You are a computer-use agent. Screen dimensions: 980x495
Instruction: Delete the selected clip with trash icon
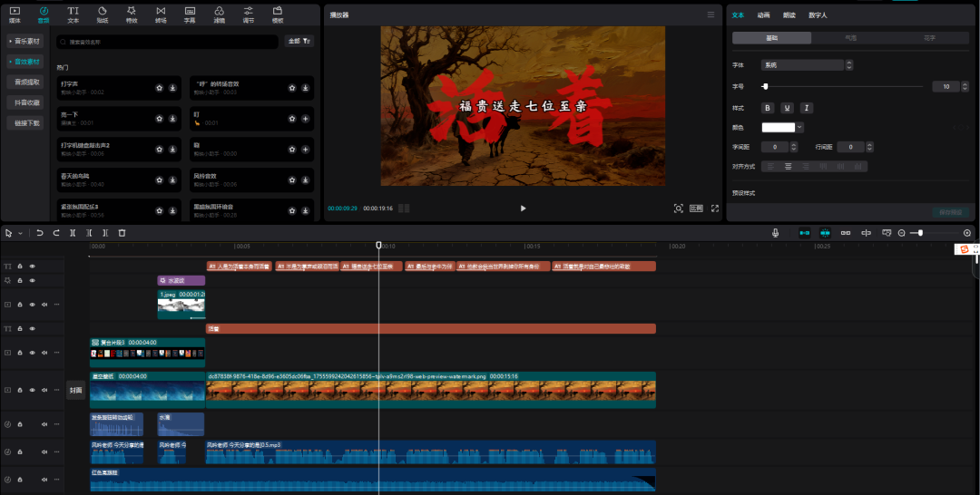122,233
